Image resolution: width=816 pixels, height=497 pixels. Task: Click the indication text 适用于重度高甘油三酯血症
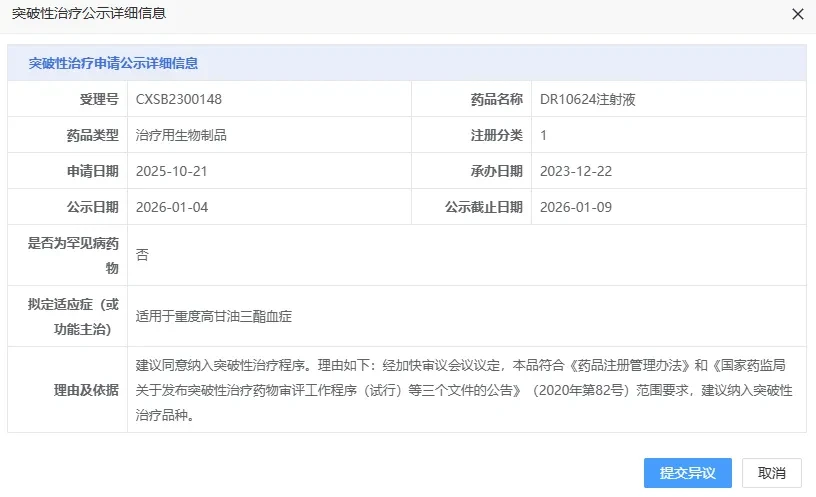(213, 316)
